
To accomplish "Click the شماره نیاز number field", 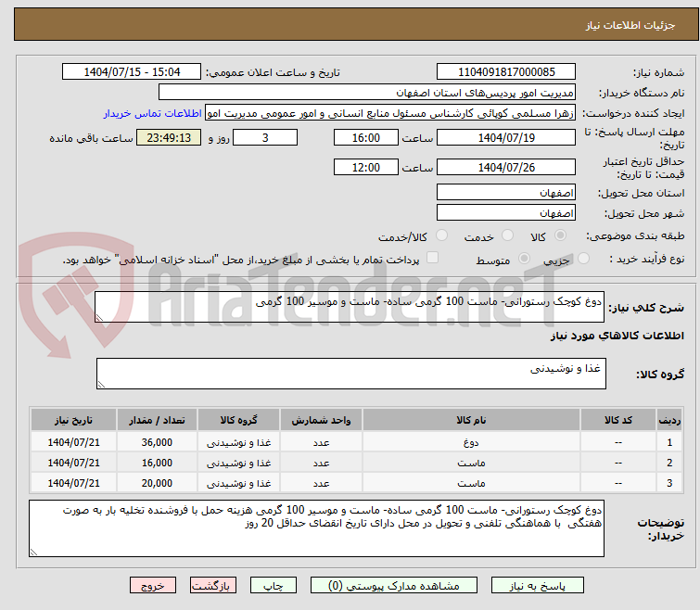I will click(506, 72).
